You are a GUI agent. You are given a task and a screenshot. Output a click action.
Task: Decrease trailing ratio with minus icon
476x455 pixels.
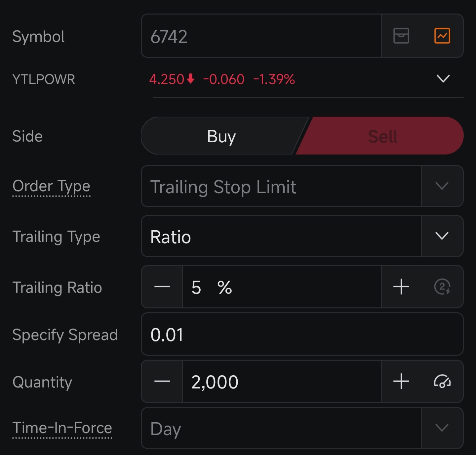pos(162,287)
